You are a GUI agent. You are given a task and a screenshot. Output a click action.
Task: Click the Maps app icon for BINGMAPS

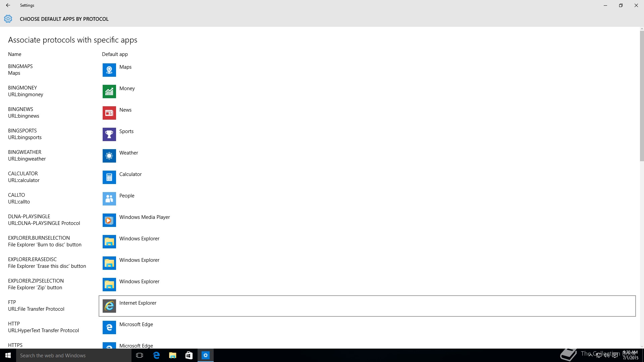(109, 70)
